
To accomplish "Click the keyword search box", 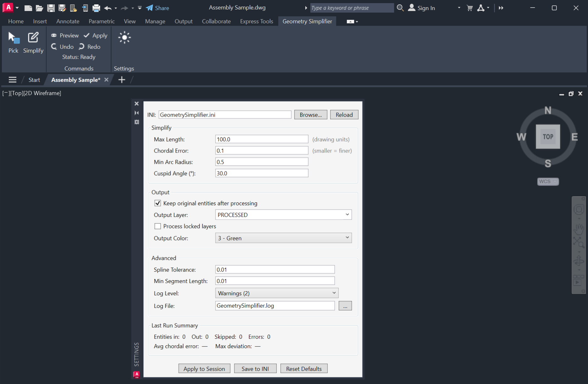I will (x=352, y=8).
